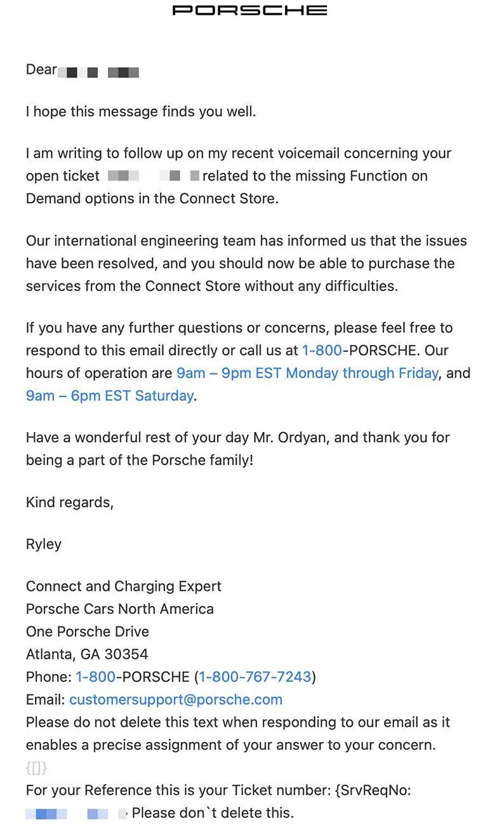The width and height of the screenshot is (504, 826).
Task: Click the 'One Porsche Drive' address line
Action: (x=88, y=632)
